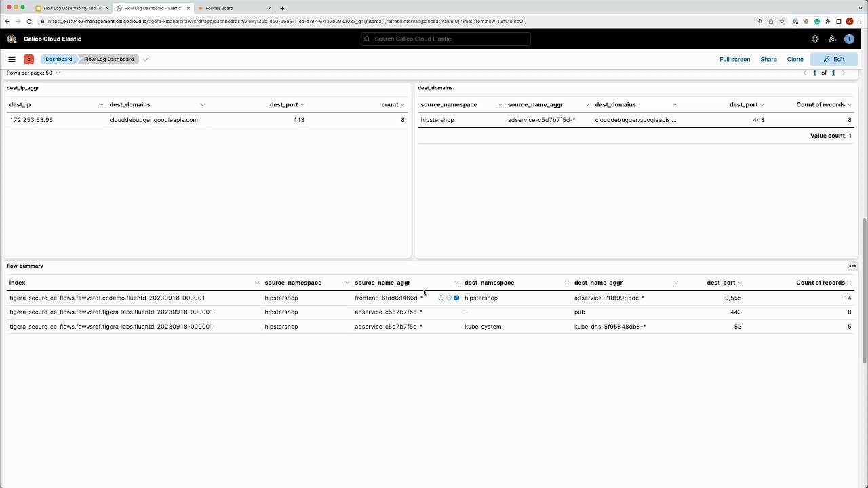
Task: Click kube-dns-5f95848db8-* cell
Action: 610,327
